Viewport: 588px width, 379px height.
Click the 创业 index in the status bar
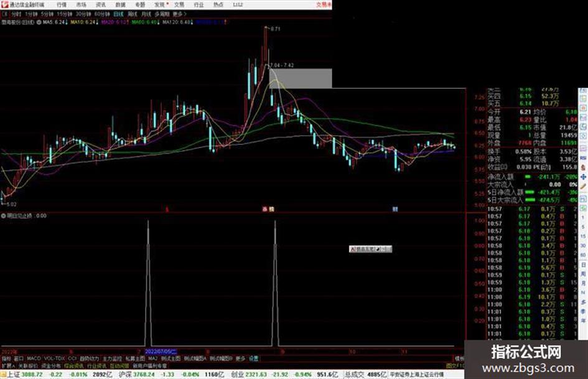coord(238,375)
